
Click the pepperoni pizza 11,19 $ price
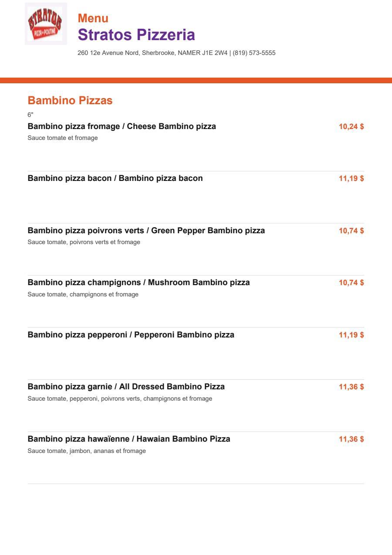coord(351,335)
